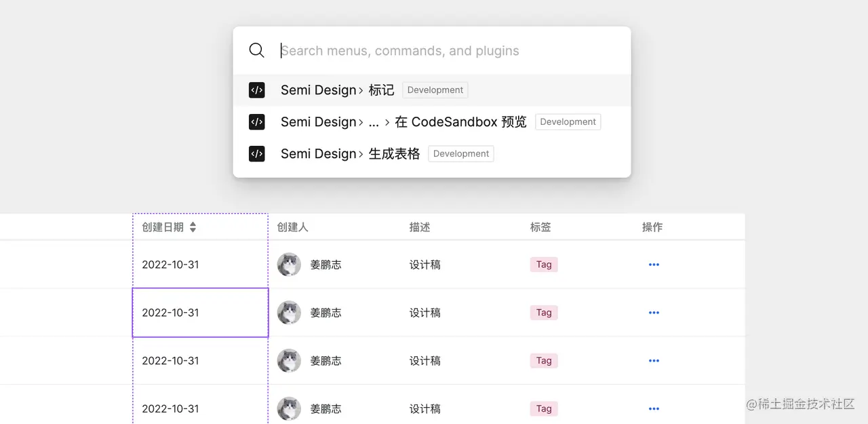Viewport: 868px width, 424px height.
Task: Select the Semi Design 生成表格 command
Action: pyautogui.click(x=432, y=154)
